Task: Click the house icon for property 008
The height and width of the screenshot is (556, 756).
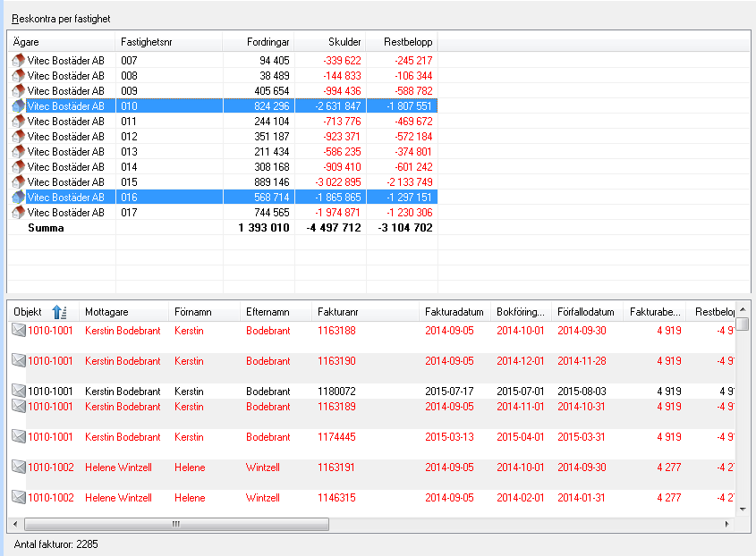Action: [18, 76]
